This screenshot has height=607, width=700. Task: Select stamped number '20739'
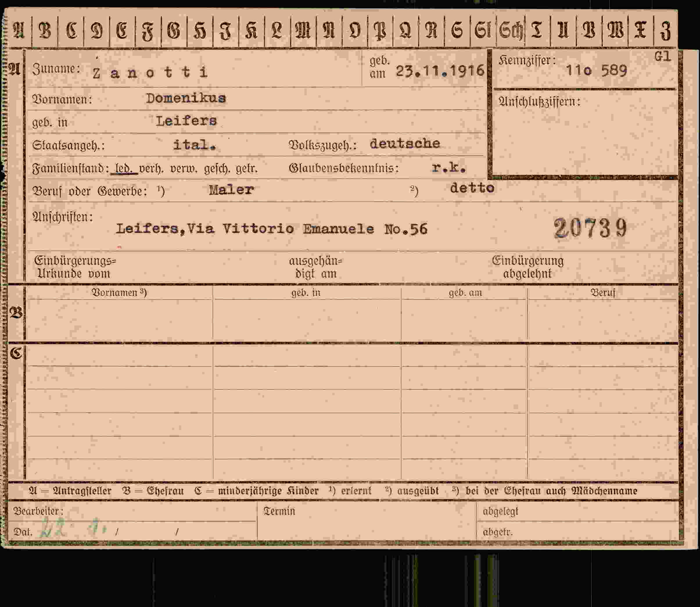[x=590, y=228]
